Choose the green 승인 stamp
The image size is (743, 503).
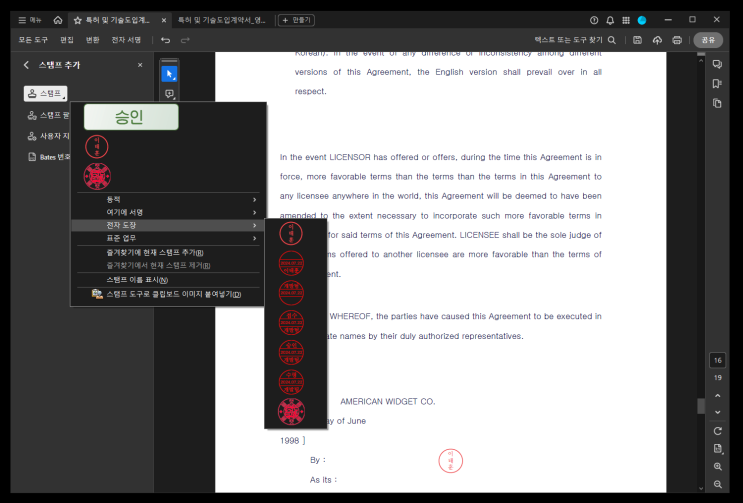131,117
